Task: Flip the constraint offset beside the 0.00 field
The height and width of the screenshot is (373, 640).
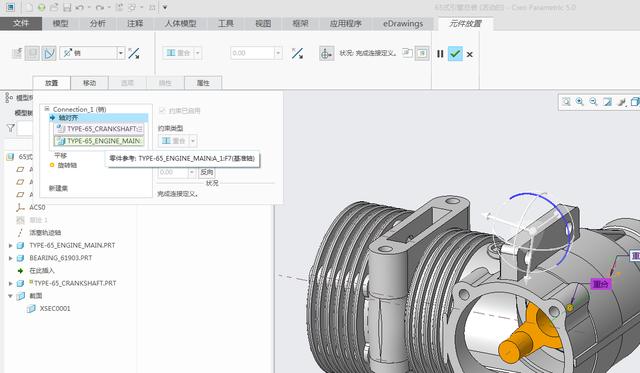Action: click(298, 53)
